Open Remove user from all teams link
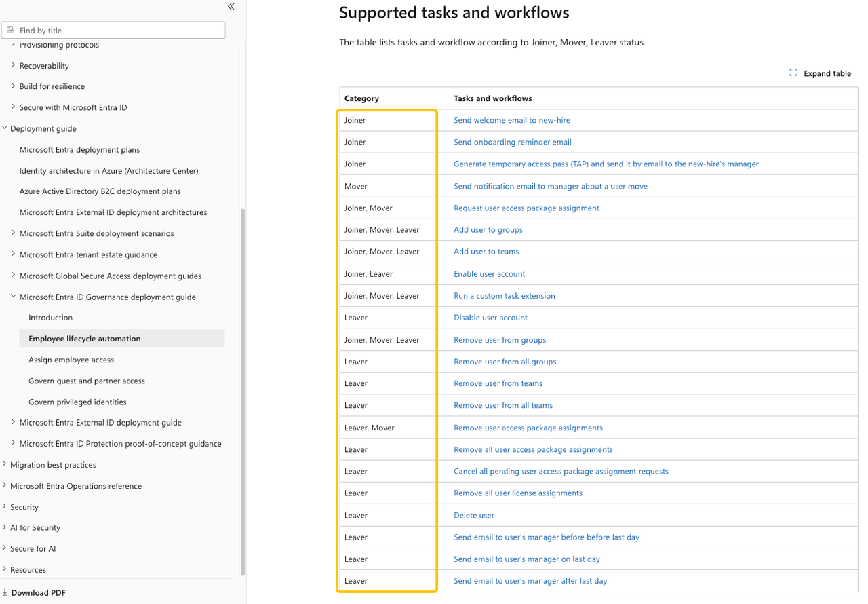868x604 pixels. (503, 405)
